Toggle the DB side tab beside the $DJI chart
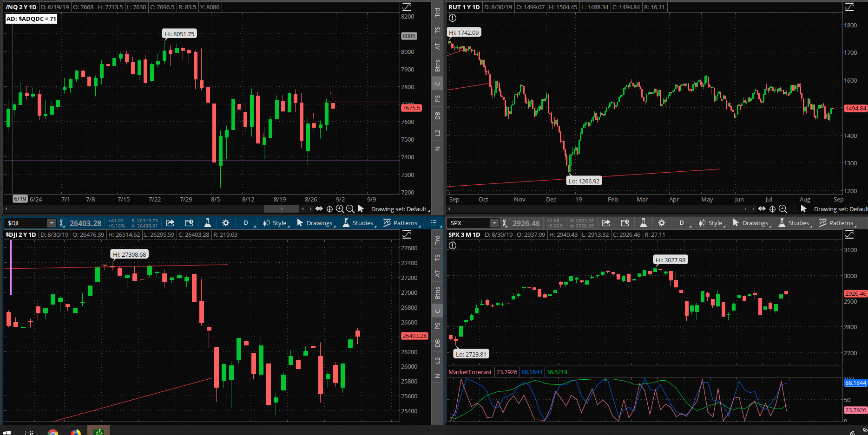Screen dimensions: 868x435 click(x=437, y=343)
